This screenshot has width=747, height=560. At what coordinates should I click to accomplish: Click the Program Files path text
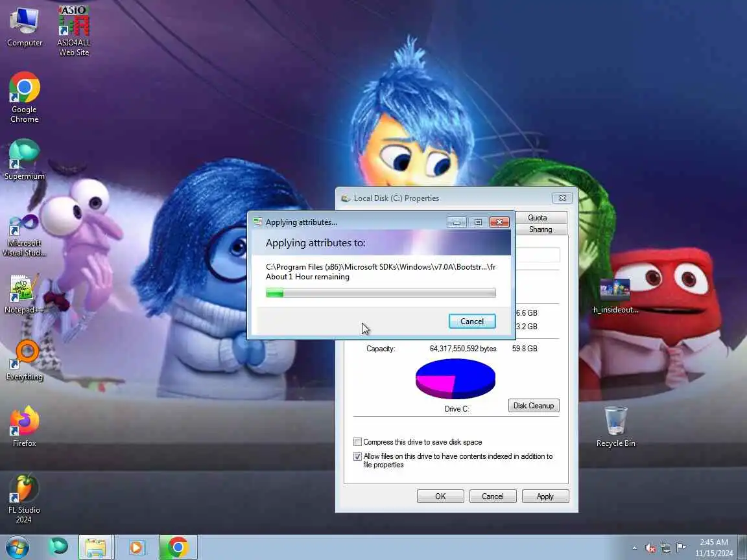tap(381, 266)
